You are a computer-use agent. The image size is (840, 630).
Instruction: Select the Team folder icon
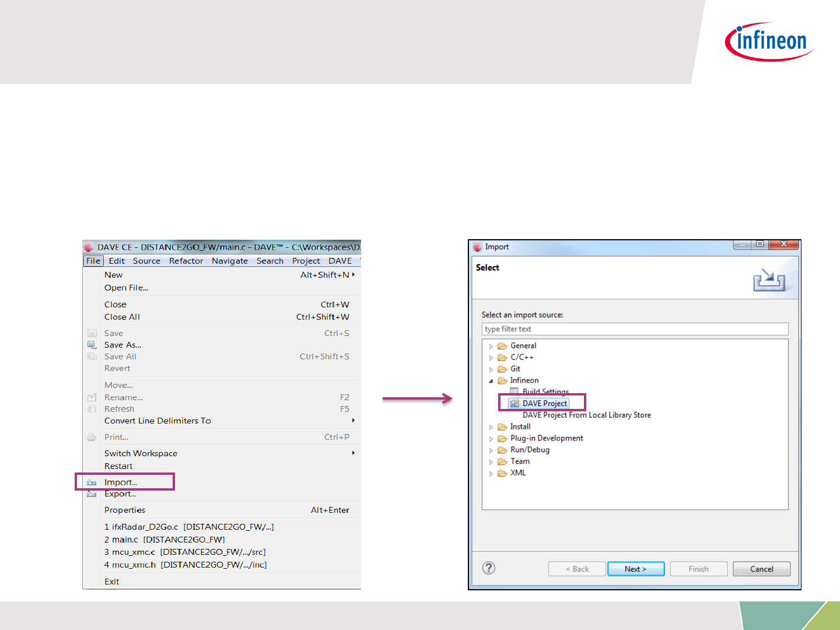point(502,461)
